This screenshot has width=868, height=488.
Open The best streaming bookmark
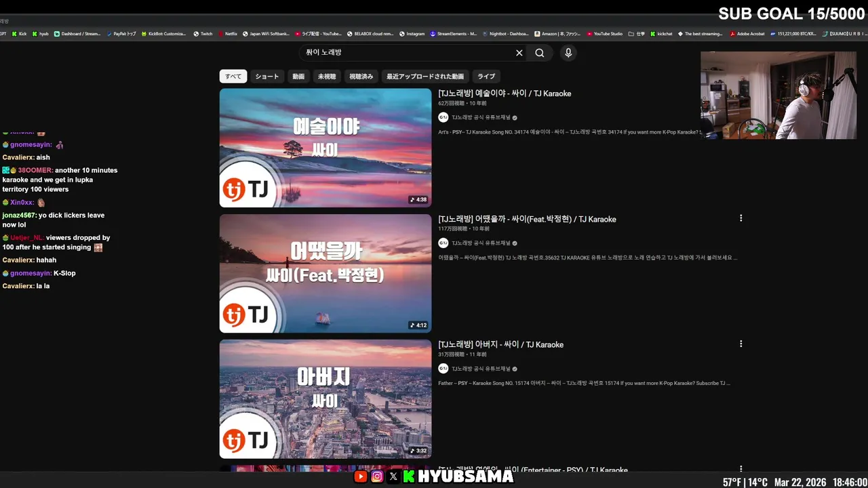click(700, 33)
